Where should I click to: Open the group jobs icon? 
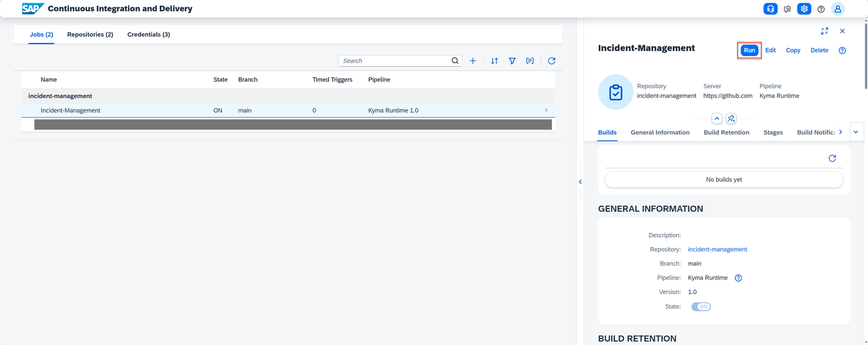click(x=530, y=61)
